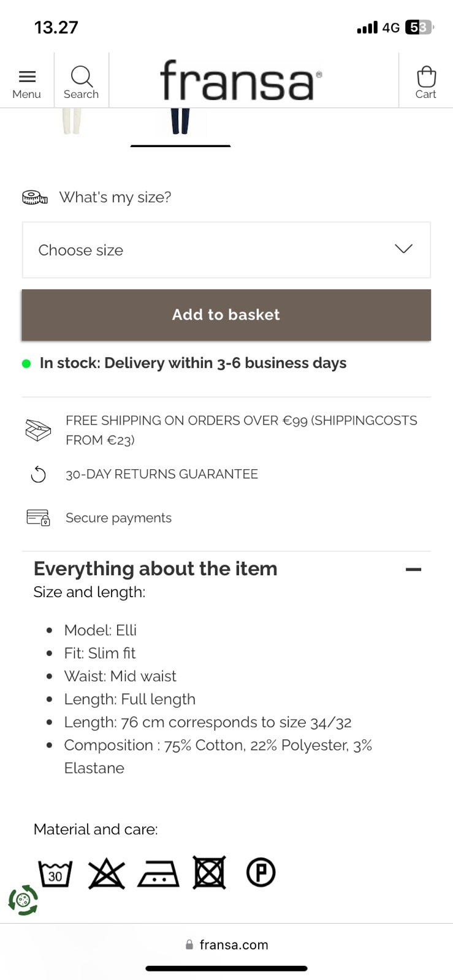
Task: Tap the measuring tape size icon
Action: tap(35, 197)
